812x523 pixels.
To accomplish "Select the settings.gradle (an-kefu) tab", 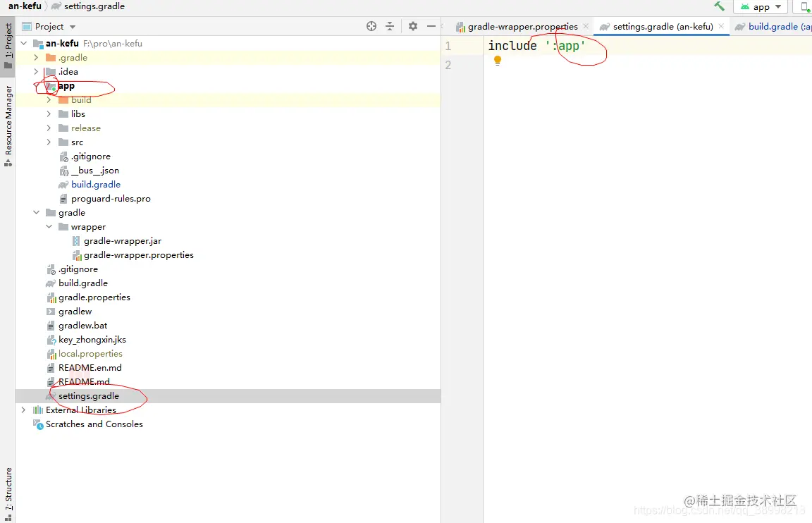I will [x=663, y=26].
